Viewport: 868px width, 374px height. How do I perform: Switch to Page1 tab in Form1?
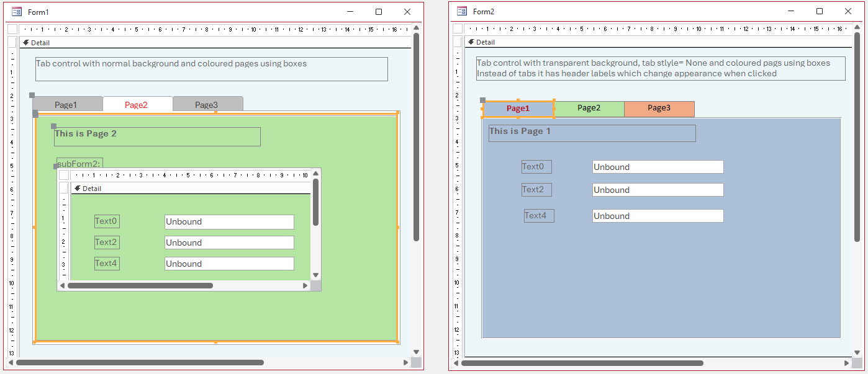coord(66,105)
